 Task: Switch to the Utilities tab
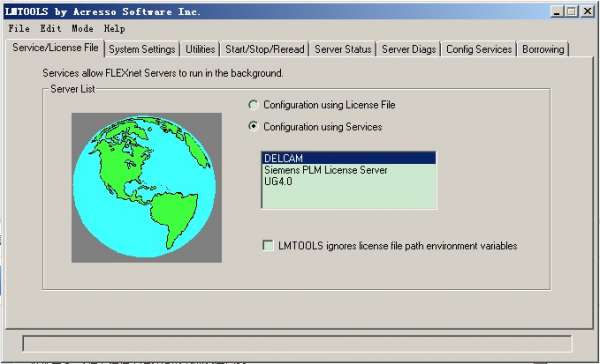click(x=200, y=49)
